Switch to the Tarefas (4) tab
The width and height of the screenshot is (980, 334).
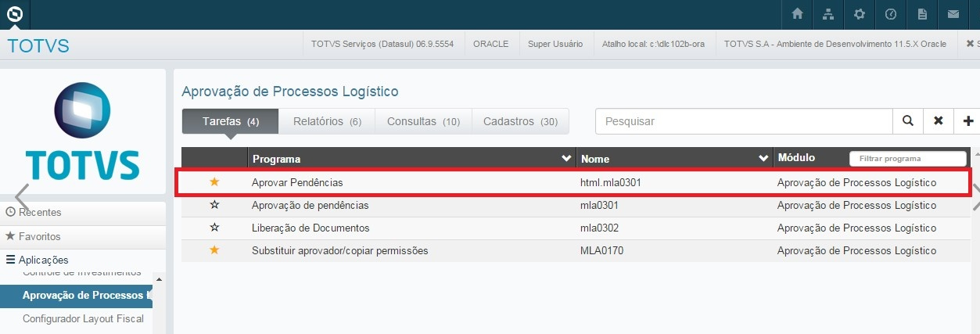tap(230, 121)
